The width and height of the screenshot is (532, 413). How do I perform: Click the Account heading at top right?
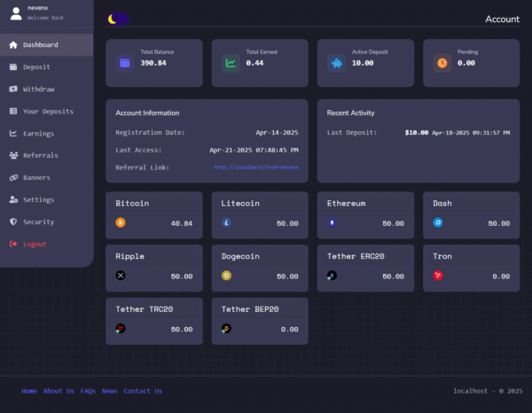click(502, 19)
